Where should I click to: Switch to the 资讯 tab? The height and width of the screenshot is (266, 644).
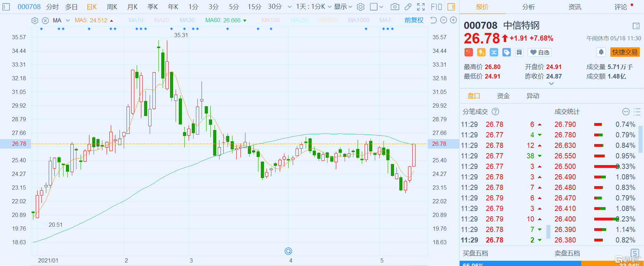pos(575,7)
